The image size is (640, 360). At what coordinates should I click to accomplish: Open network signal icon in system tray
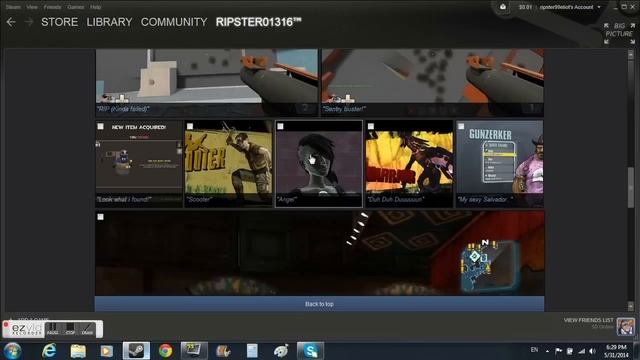[582, 351]
